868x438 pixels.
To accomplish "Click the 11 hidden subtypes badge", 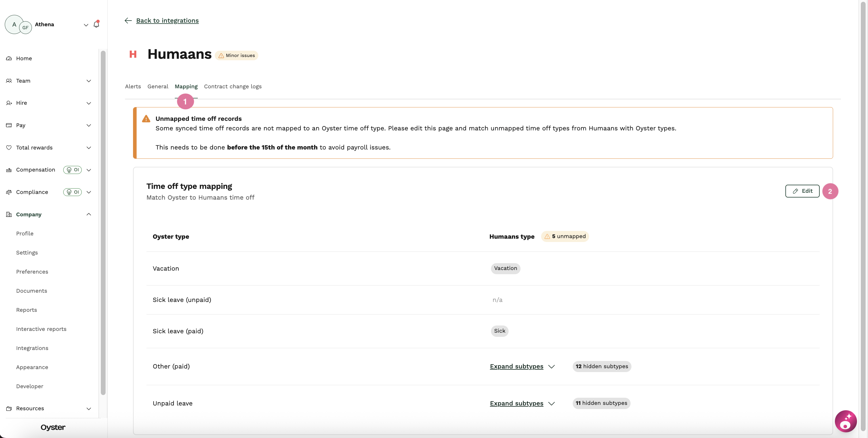I will pyautogui.click(x=601, y=403).
